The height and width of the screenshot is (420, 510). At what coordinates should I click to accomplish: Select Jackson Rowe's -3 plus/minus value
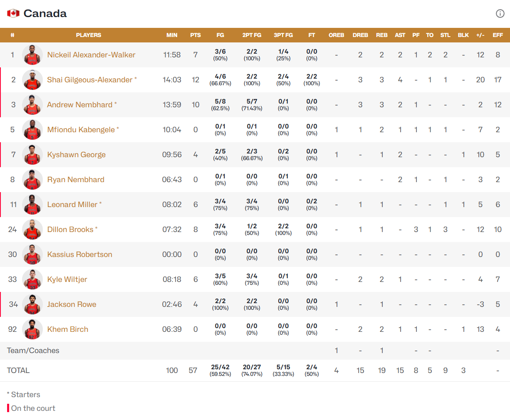tap(480, 304)
